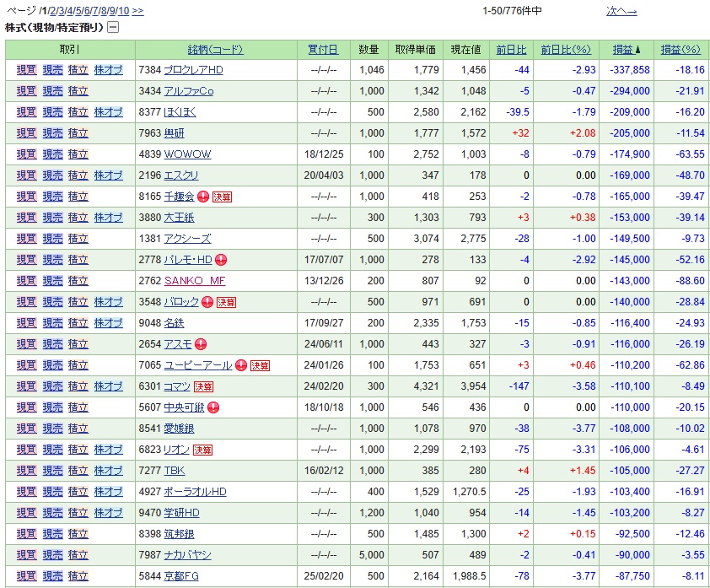
Task: Click the red alert icon beside ユーピーアール
Action: 241,365
